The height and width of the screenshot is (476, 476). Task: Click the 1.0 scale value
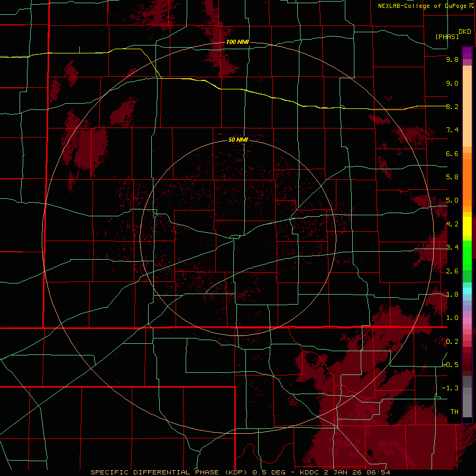452,318
